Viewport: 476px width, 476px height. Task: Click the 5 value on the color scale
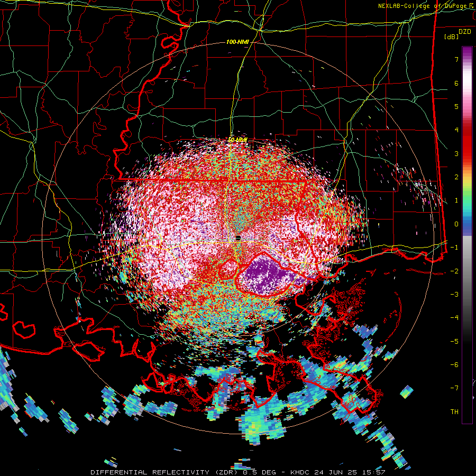tap(456, 106)
